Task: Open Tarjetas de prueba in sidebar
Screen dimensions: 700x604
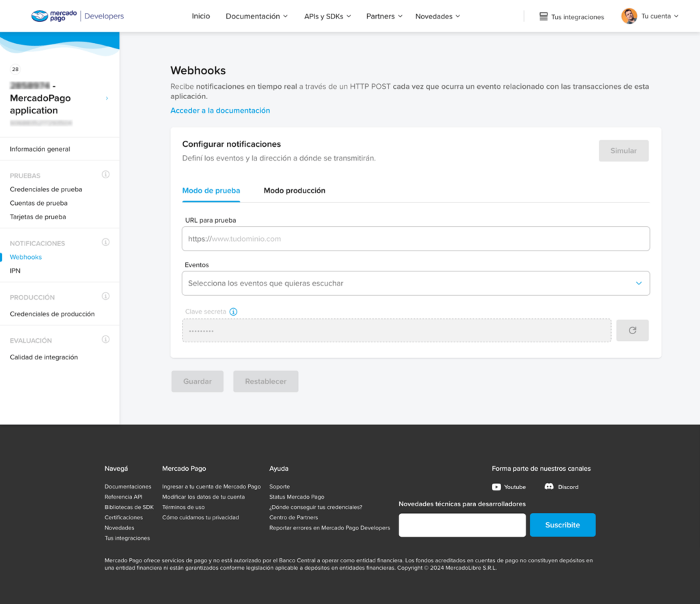Action: pyautogui.click(x=38, y=217)
